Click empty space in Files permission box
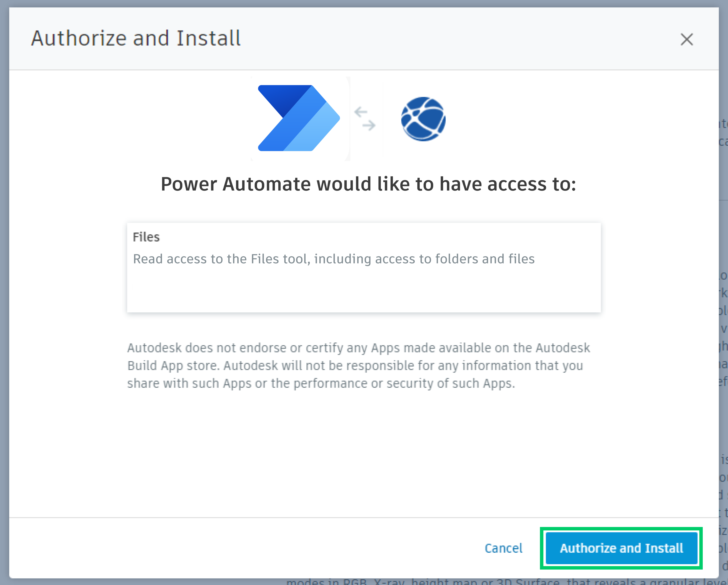The width and height of the screenshot is (728, 585). tap(364, 292)
